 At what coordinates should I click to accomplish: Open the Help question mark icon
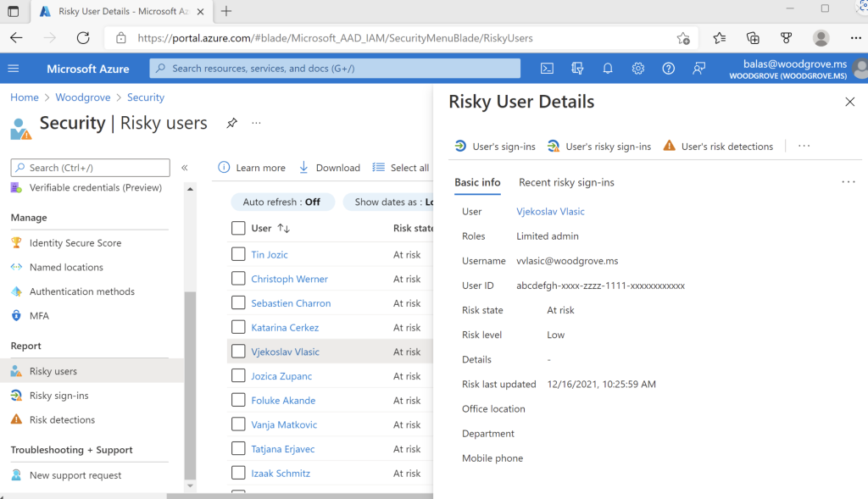(x=669, y=69)
